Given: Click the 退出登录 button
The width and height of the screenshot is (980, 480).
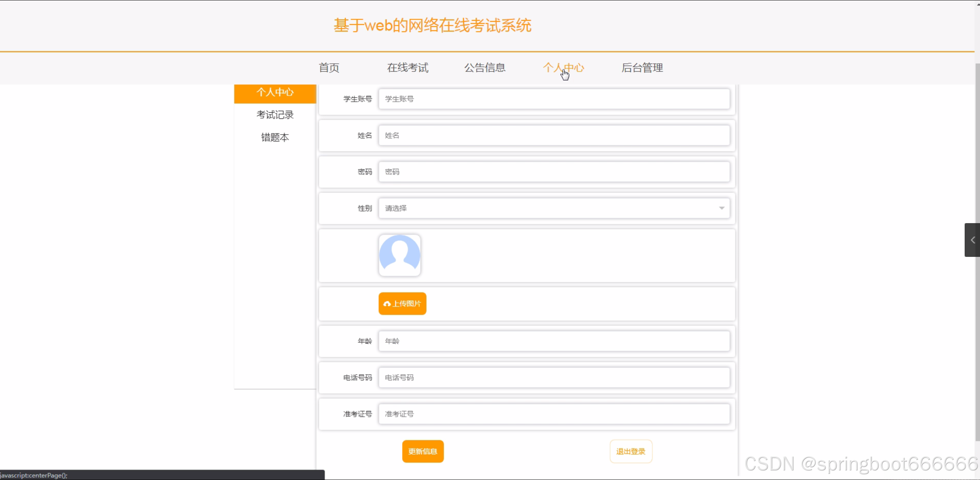Looking at the screenshot, I should pos(630,451).
